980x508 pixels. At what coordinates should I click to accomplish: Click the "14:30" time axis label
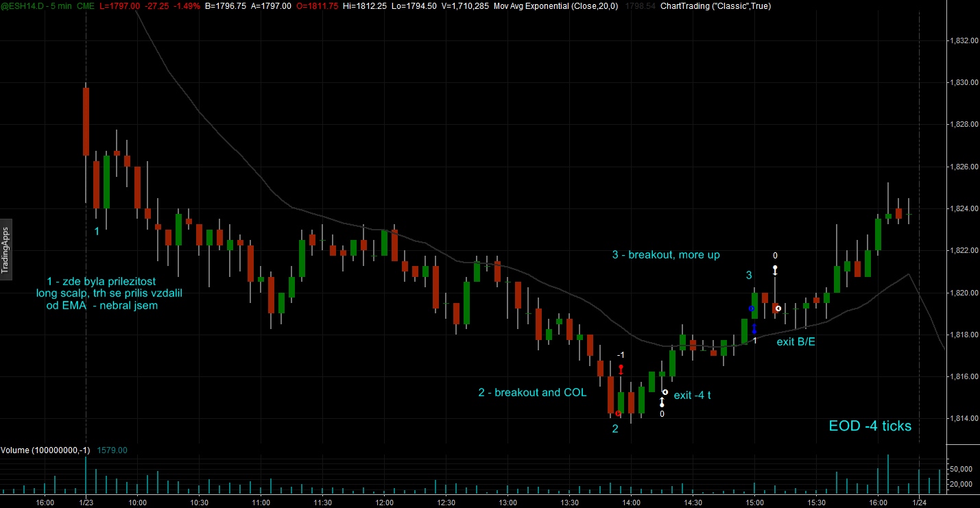point(693,502)
